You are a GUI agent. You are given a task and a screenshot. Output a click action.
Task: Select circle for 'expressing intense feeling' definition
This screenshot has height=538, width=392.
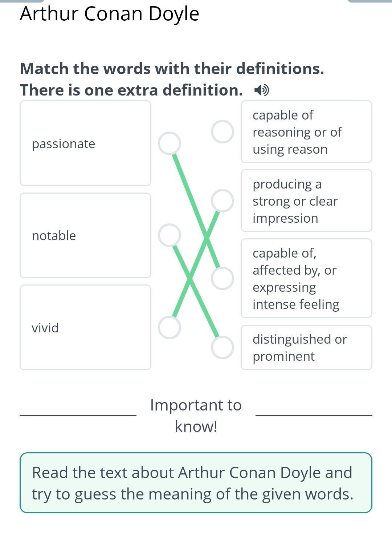tap(222, 279)
